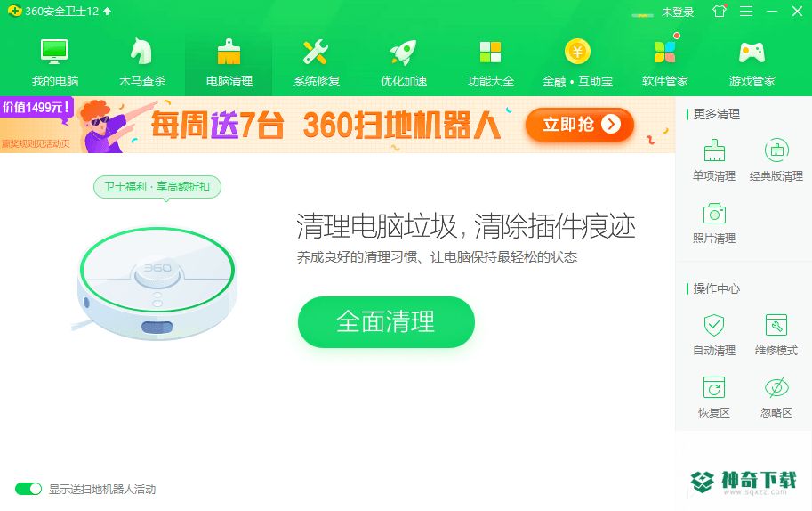Open the 优化加速 rocket icon
This screenshot has width=812, height=511.
[x=404, y=52]
